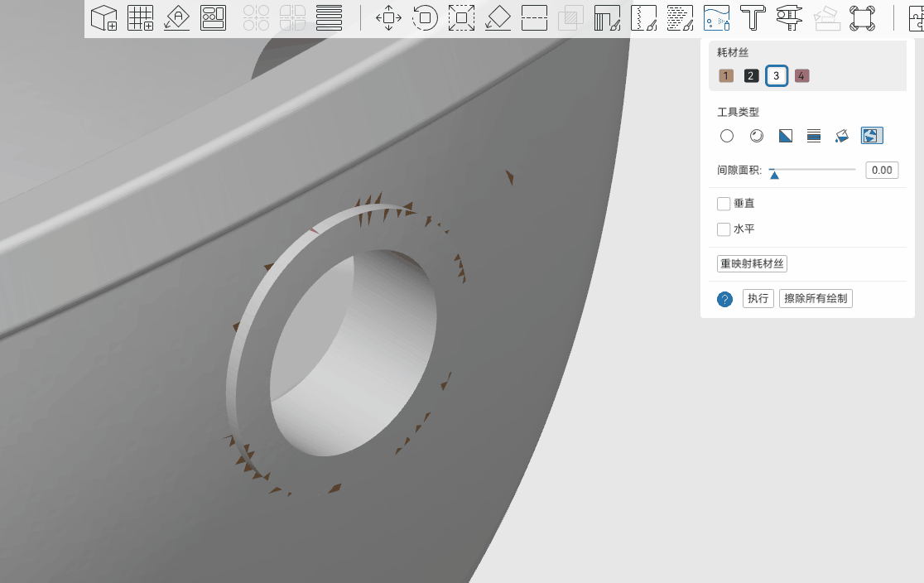Add a new plate with grid icon
This screenshot has width=924, height=583.
pos(140,17)
